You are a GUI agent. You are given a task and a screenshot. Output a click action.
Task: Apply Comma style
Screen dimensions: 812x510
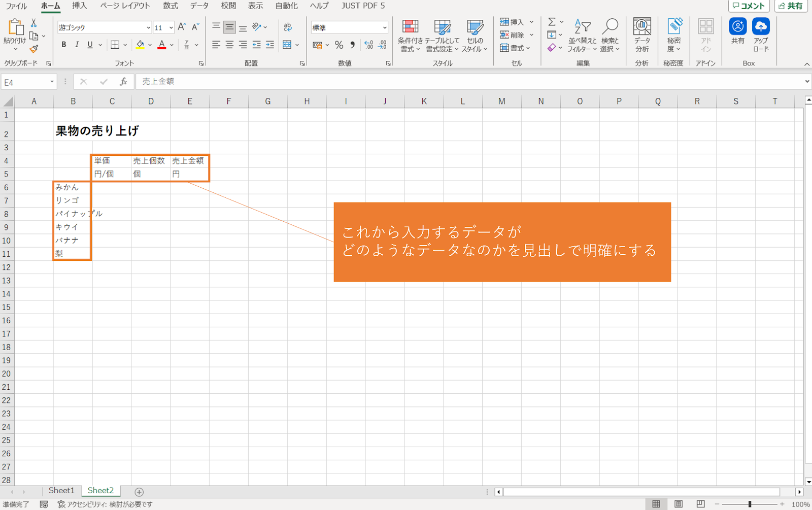click(x=353, y=45)
